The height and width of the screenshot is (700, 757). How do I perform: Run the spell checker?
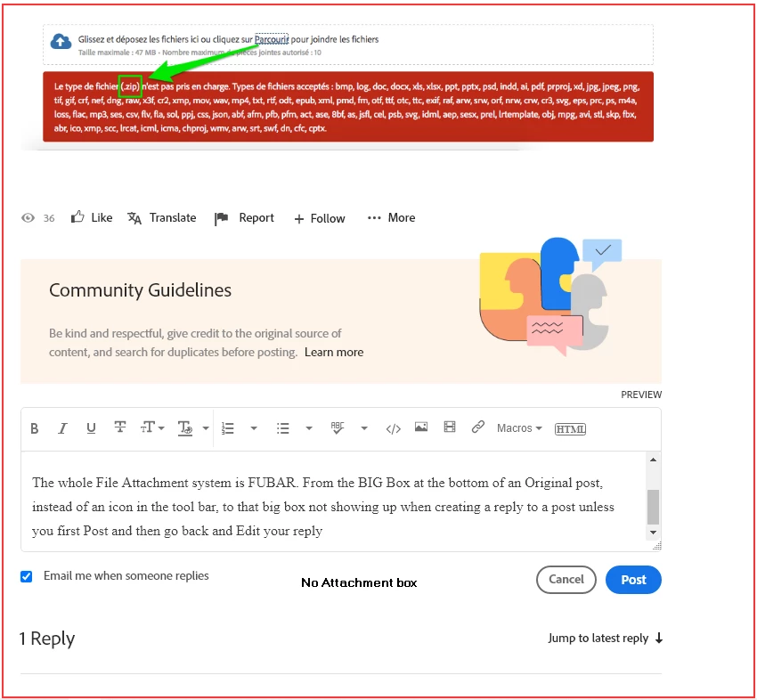(x=338, y=427)
